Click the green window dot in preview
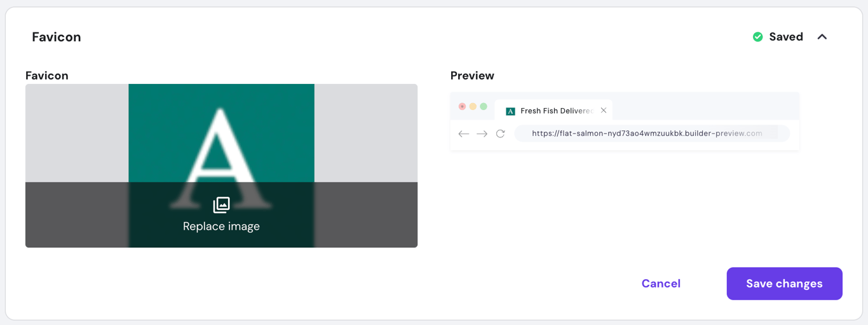This screenshot has height=325, width=868. pos(484,106)
